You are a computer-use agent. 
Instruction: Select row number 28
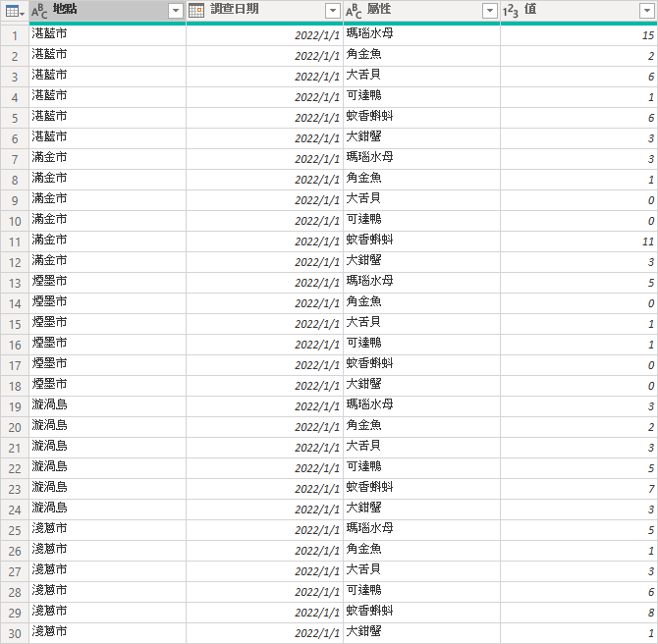pos(15,592)
